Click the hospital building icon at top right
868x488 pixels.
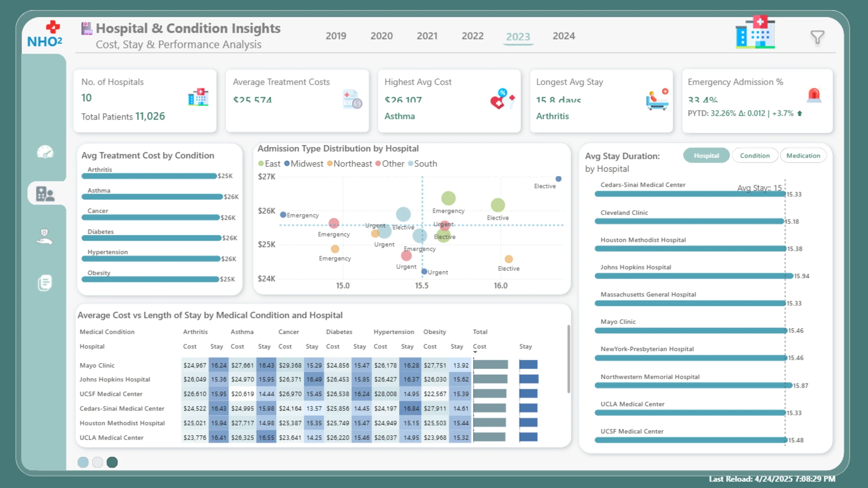pos(755,32)
